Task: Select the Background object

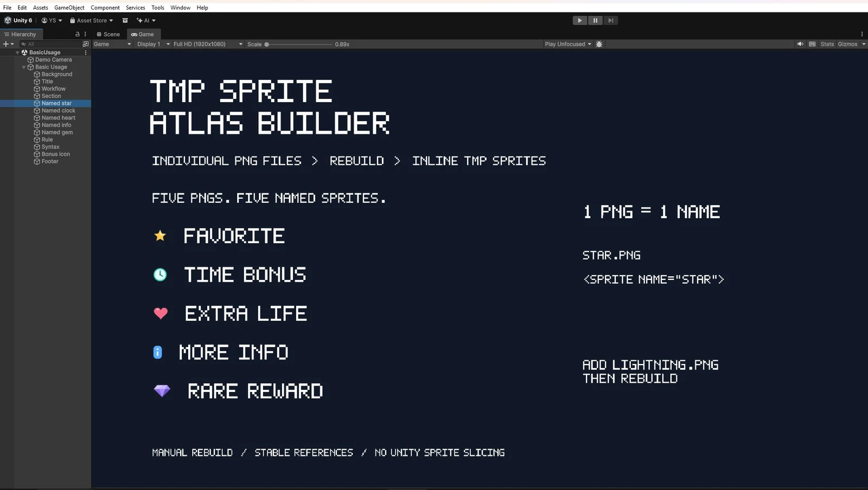Action: [57, 74]
